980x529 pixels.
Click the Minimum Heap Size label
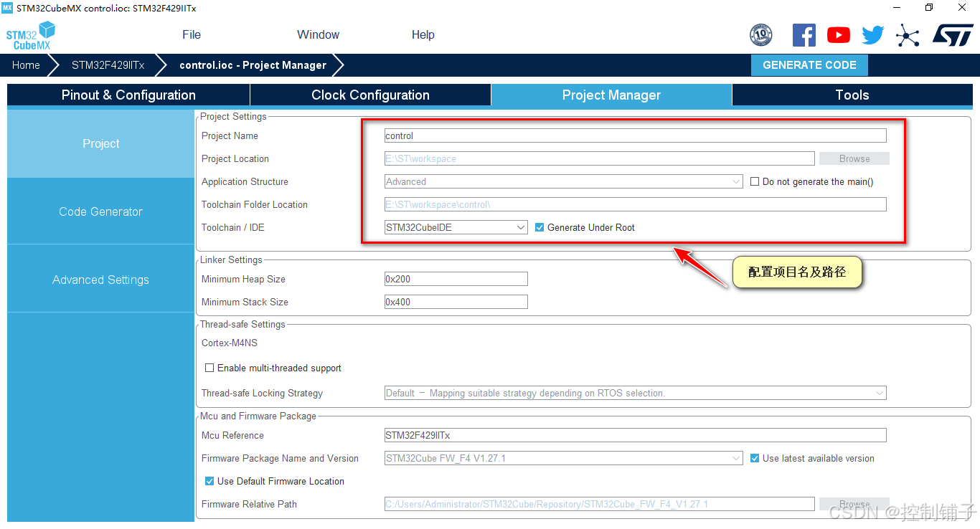tap(243, 279)
